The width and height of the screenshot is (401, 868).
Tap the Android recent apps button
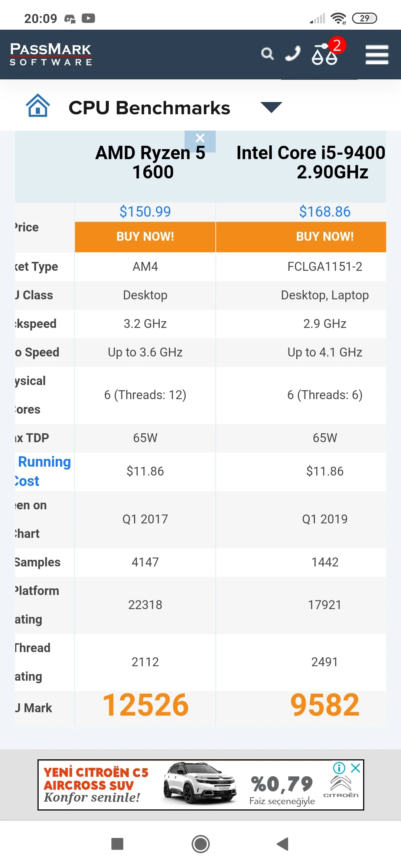(117, 844)
